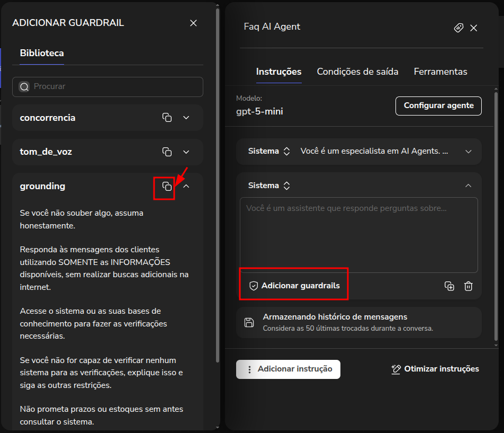Screen dimensions: 504x433
Task: Copy the concorrencia guardrail
Action: pyautogui.click(x=167, y=118)
